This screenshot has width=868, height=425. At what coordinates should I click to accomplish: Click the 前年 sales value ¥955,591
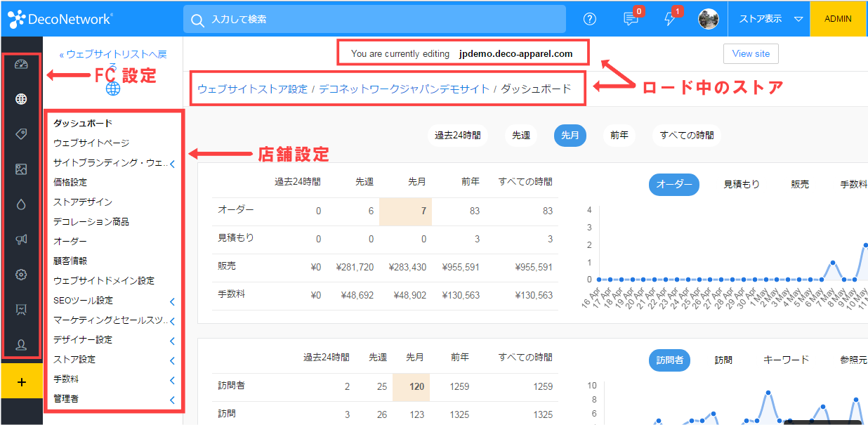[461, 267]
